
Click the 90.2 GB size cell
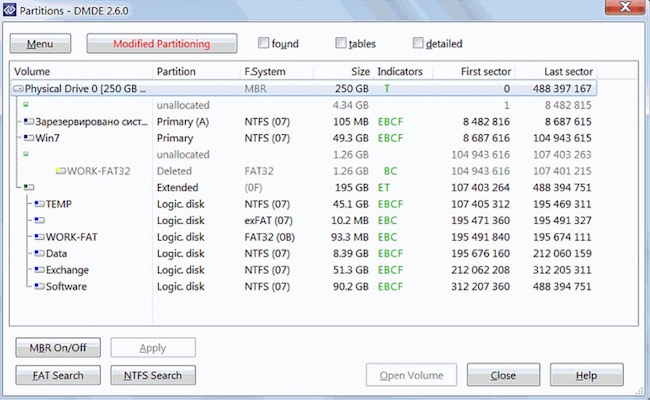[351, 286]
